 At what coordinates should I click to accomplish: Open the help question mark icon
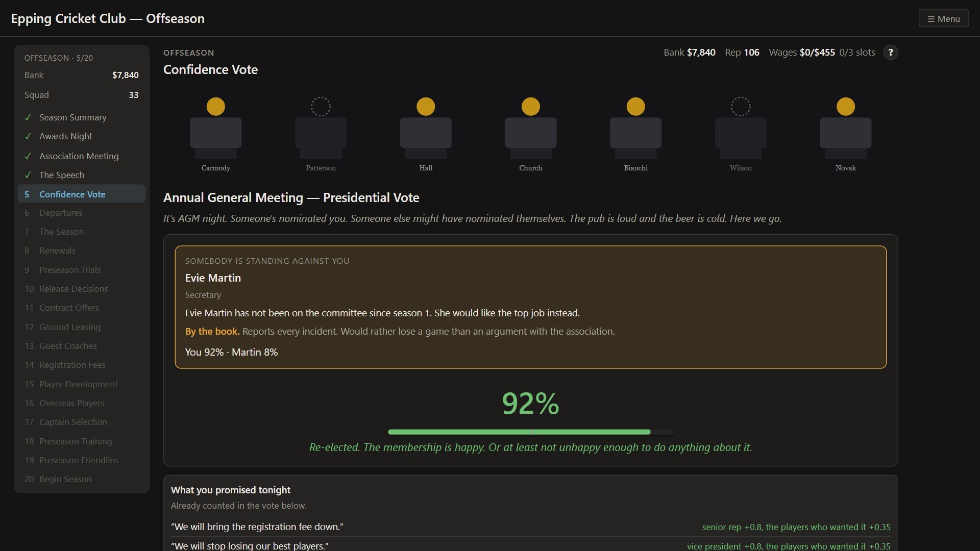click(891, 53)
